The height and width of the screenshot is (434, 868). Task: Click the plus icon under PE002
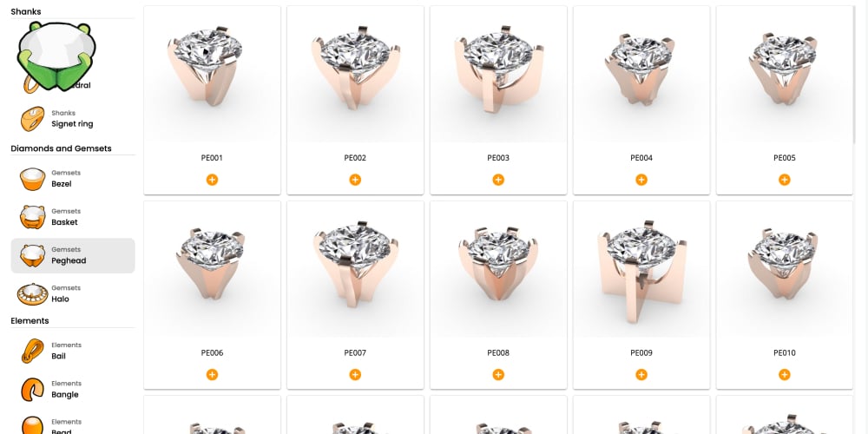355,180
